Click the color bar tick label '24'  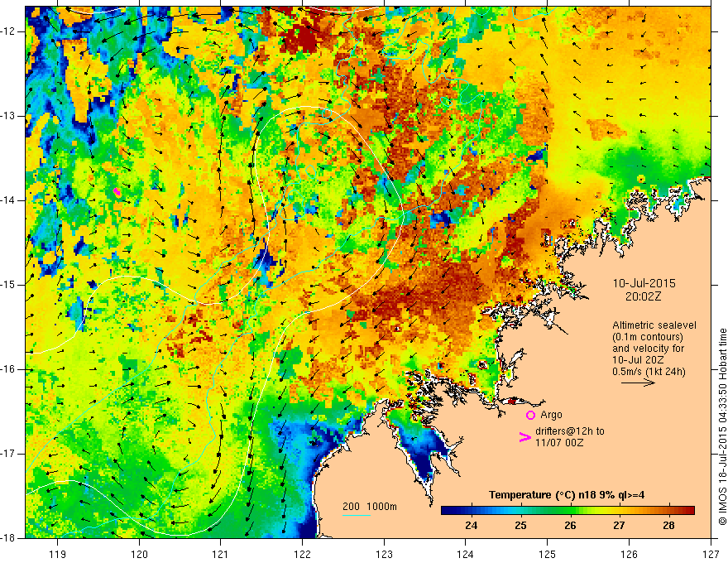tap(472, 526)
